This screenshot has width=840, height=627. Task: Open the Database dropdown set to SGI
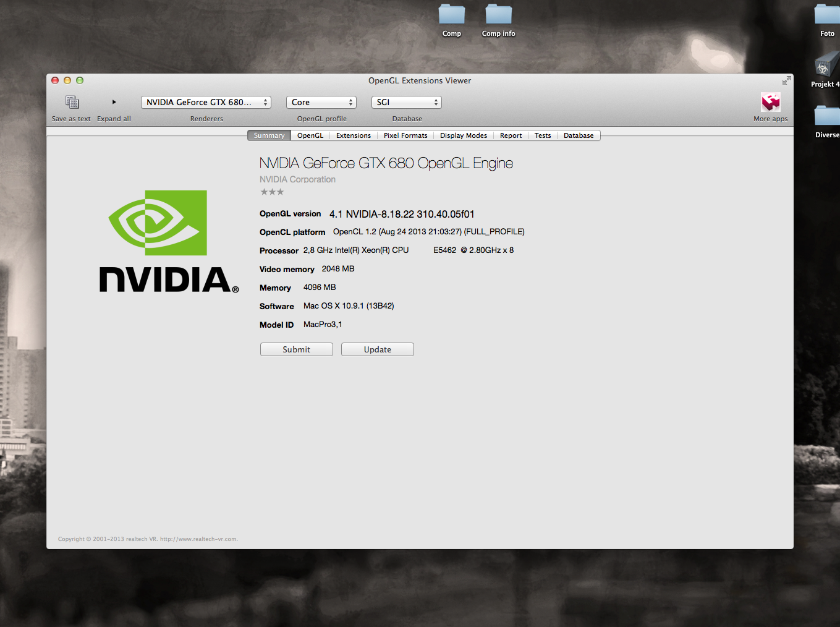click(406, 103)
